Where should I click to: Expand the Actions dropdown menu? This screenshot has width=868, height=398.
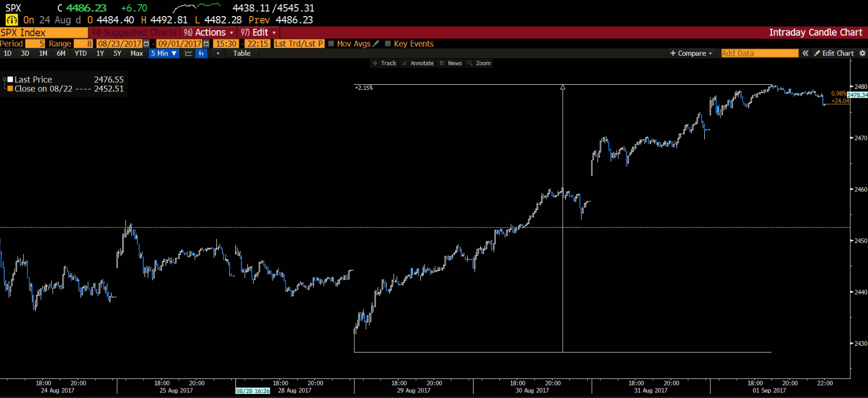[209, 33]
